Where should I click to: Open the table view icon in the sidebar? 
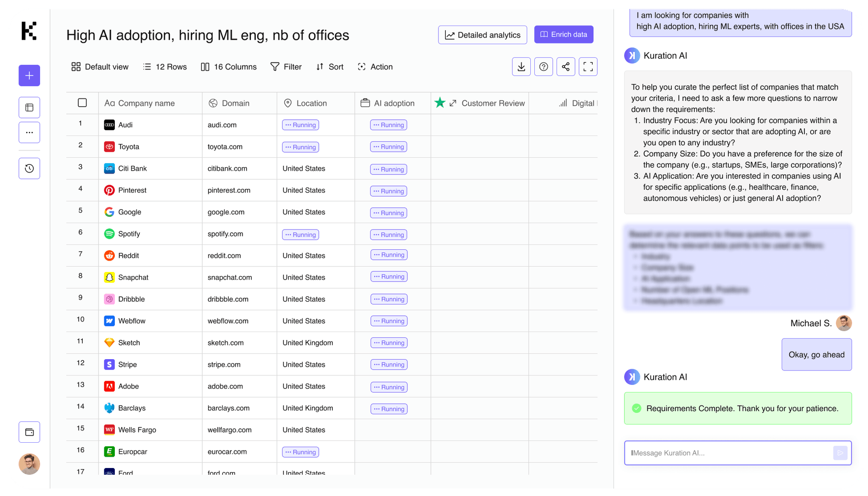tap(29, 108)
